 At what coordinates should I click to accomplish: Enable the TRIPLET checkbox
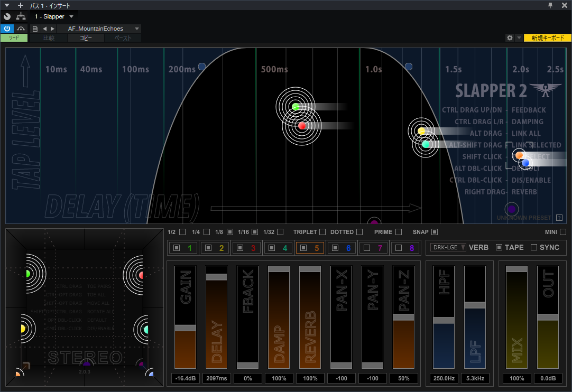(322, 232)
